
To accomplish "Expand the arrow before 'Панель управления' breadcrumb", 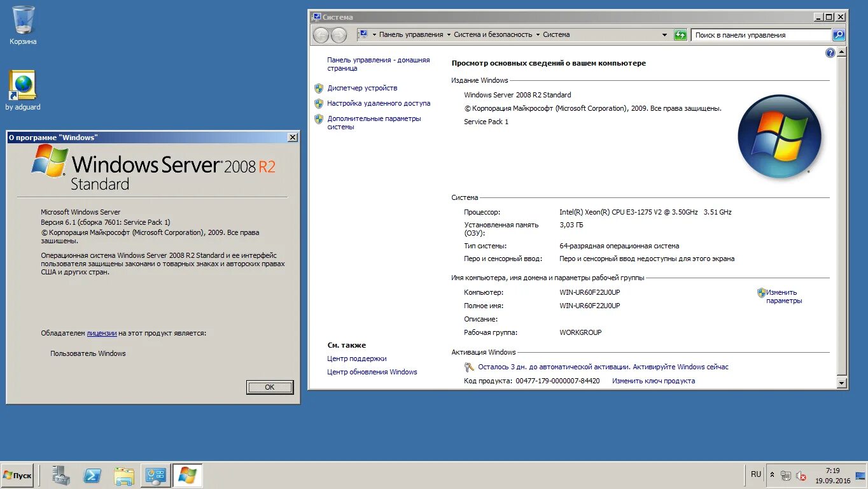I will point(374,34).
